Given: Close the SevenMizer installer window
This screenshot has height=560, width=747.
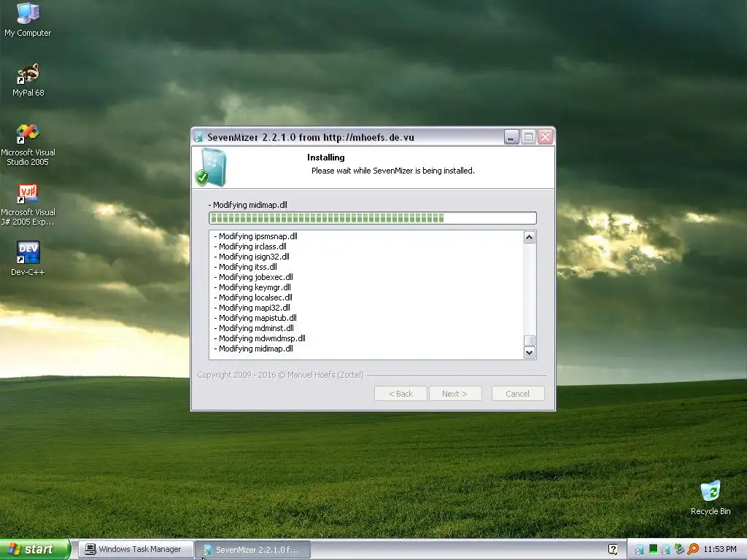Looking at the screenshot, I should coord(546,137).
